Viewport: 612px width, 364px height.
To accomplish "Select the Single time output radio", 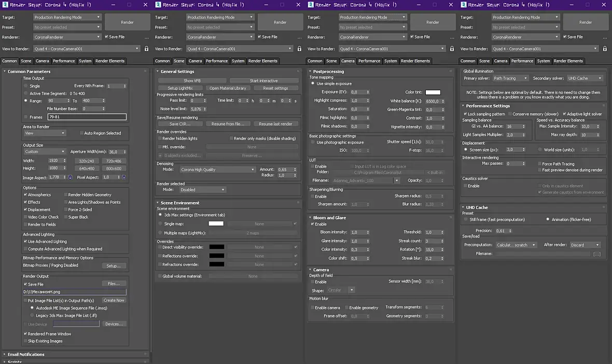I will click(x=26, y=86).
